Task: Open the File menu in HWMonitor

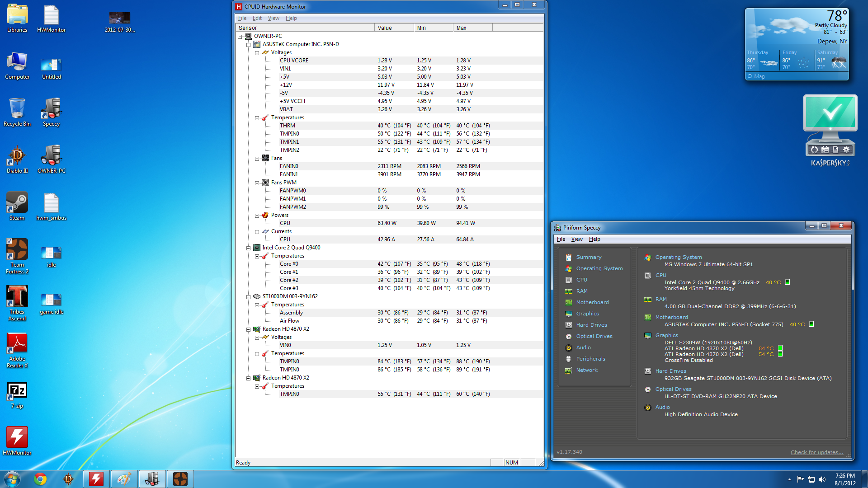Action: tap(242, 18)
